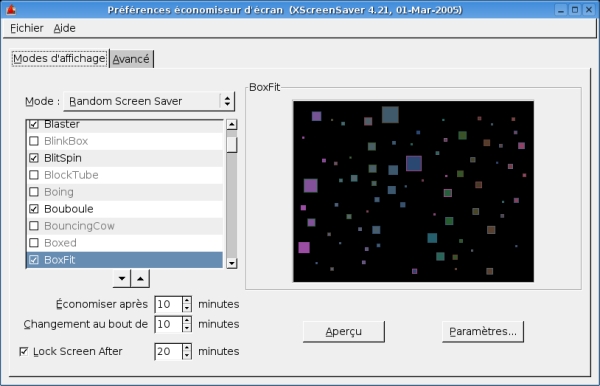The image size is (600, 386).
Task: Toggle the Lock Screen After checkbox
Action: coord(24,351)
